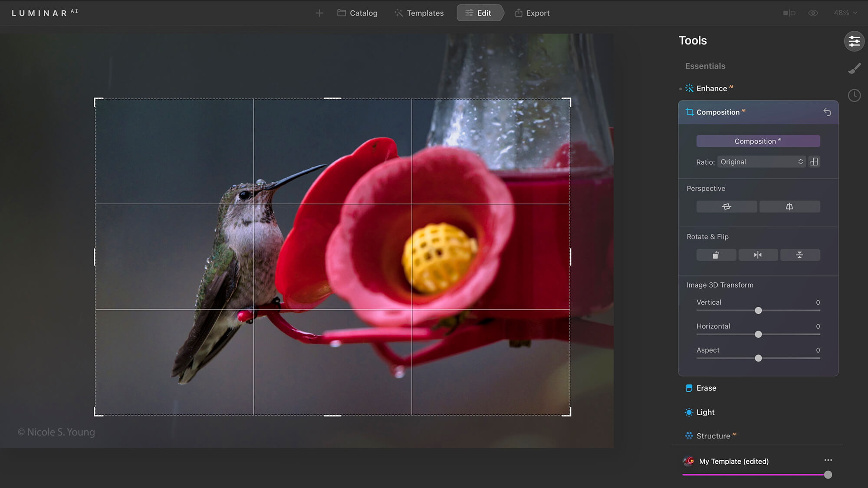Click the horizontal perspective alignment icon
This screenshot has width=868, height=488.
coord(727,206)
